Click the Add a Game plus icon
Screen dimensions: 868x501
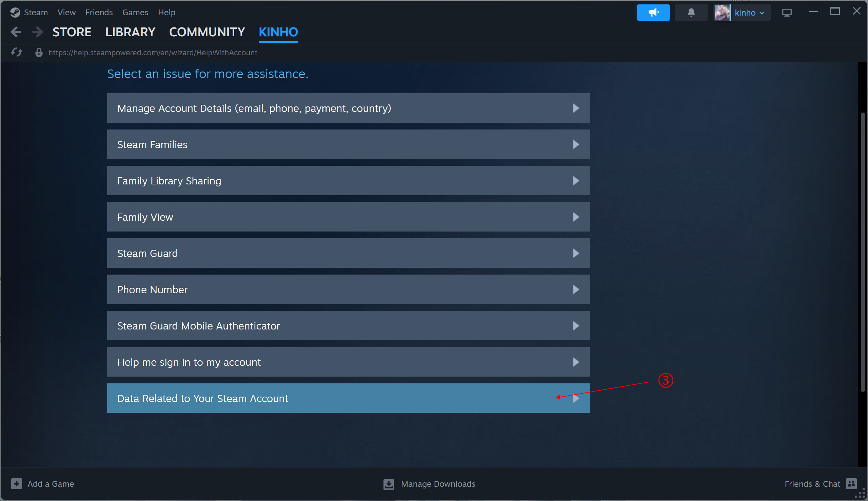17,483
